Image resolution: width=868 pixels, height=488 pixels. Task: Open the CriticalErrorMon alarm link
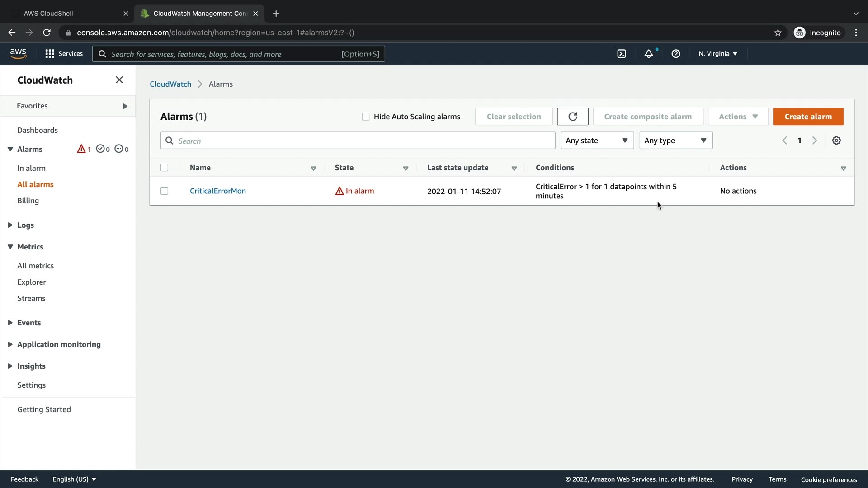tap(218, 191)
